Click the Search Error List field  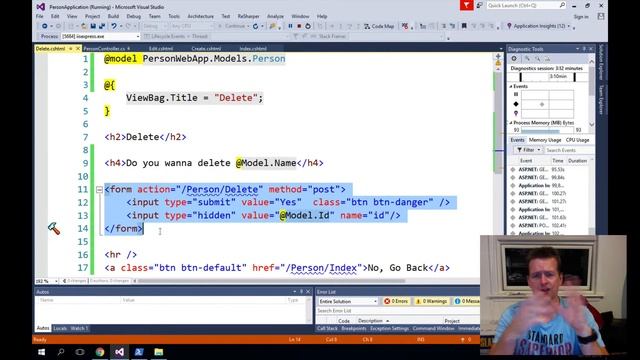coord(398,311)
